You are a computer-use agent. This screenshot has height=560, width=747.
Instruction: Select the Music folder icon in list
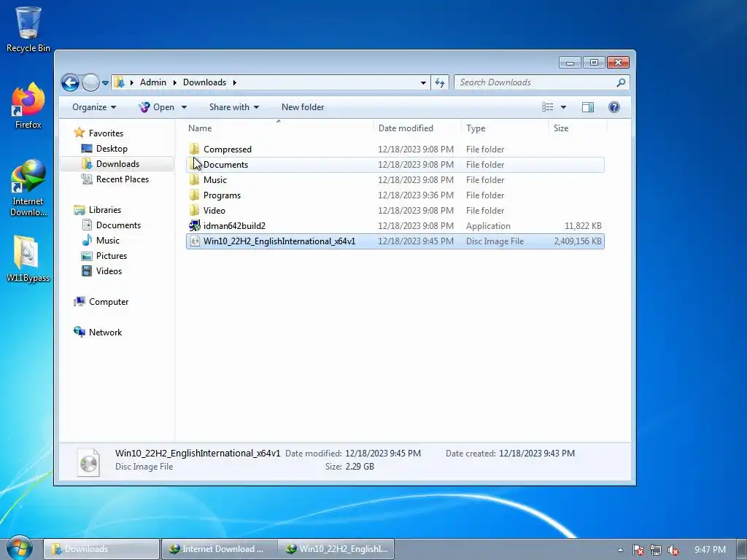coord(194,179)
